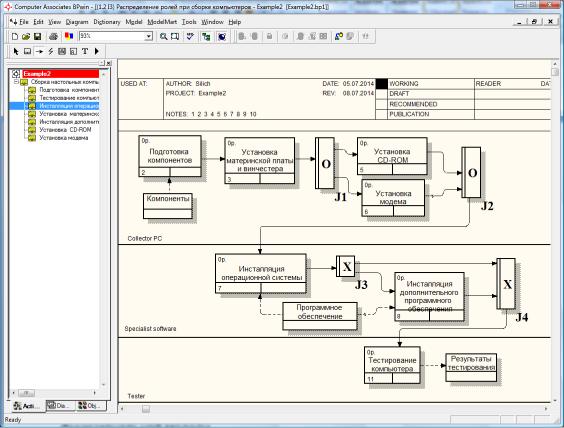Open the Window menu

[x=212, y=22]
